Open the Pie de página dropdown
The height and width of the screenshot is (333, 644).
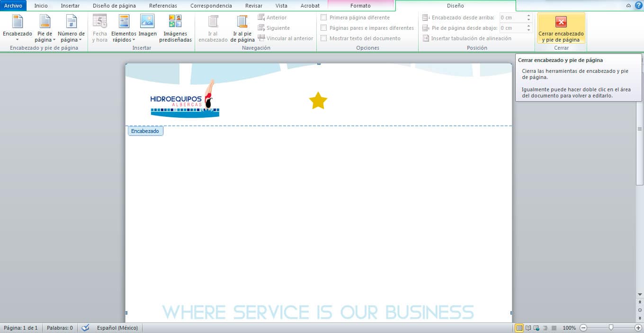[x=45, y=28]
